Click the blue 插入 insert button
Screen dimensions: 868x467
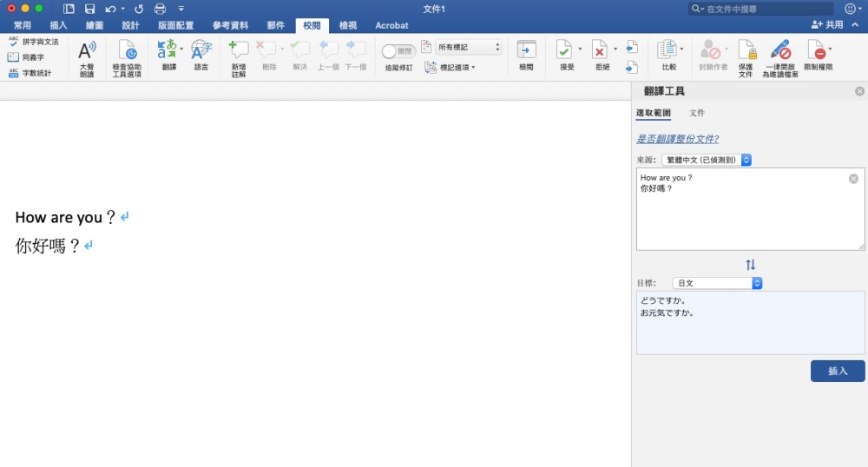click(838, 371)
